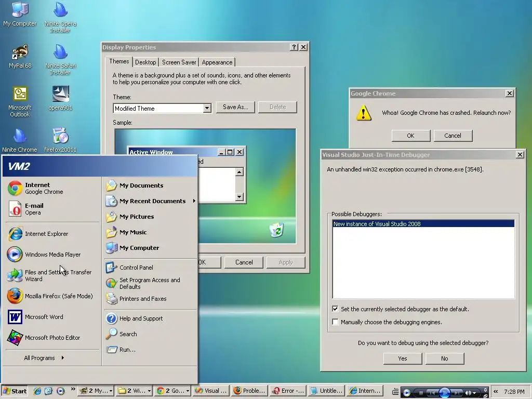Open the Theme dropdown showing Modified Theme
Screen dimensions: 532x399
(x=207, y=109)
